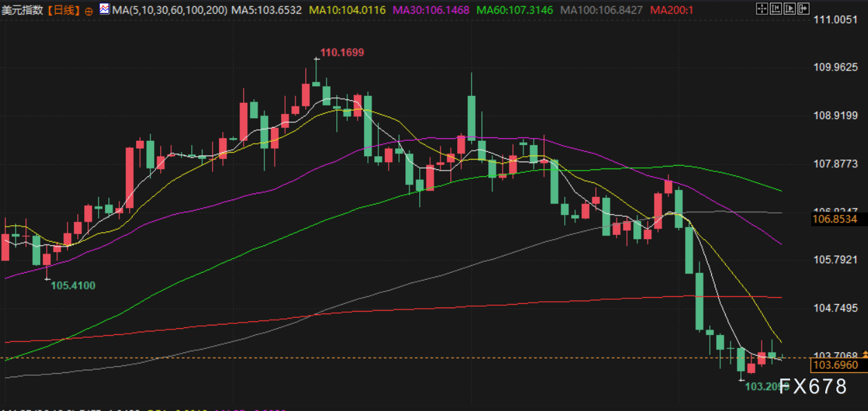
Task: Click the MA200 legend label
Action: click(672, 10)
